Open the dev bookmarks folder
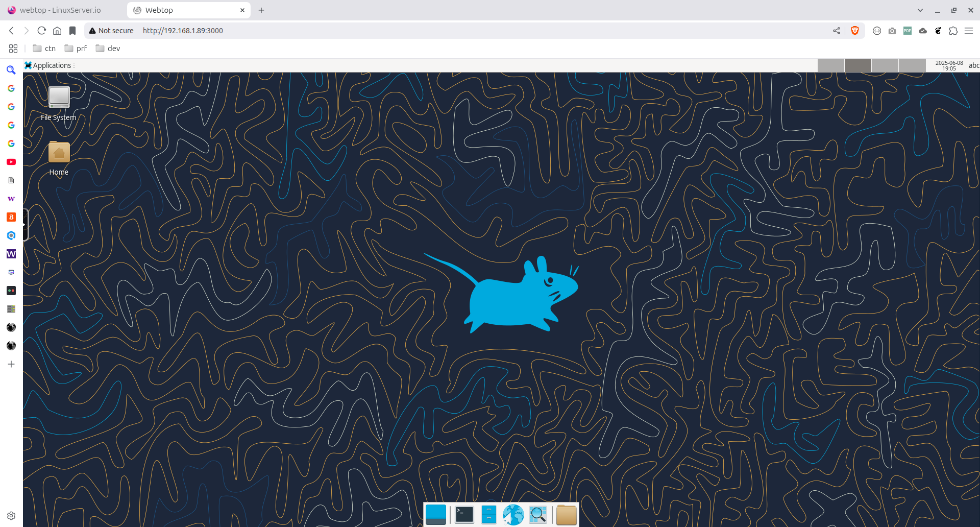Viewport: 980px width, 527px height. point(108,49)
